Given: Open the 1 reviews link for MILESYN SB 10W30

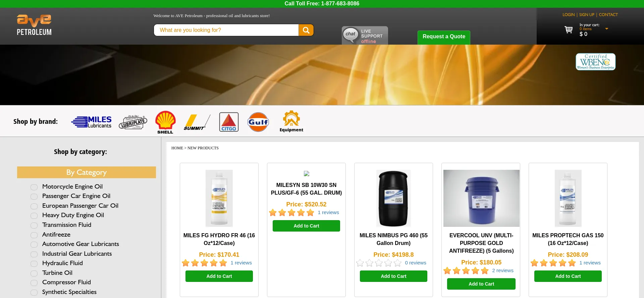Looking at the screenshot, I should click(328, 212).
